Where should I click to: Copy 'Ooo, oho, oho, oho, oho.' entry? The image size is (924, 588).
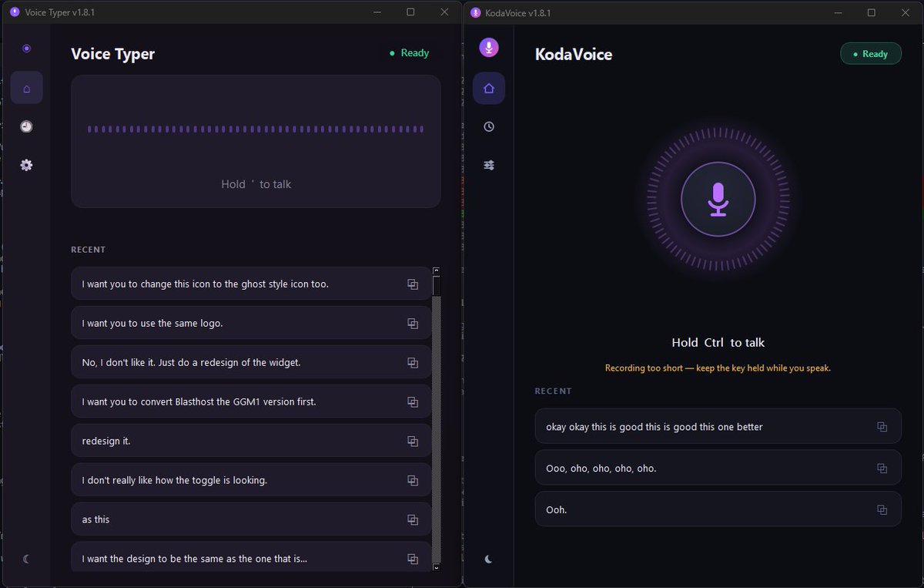tap(882, 469)
